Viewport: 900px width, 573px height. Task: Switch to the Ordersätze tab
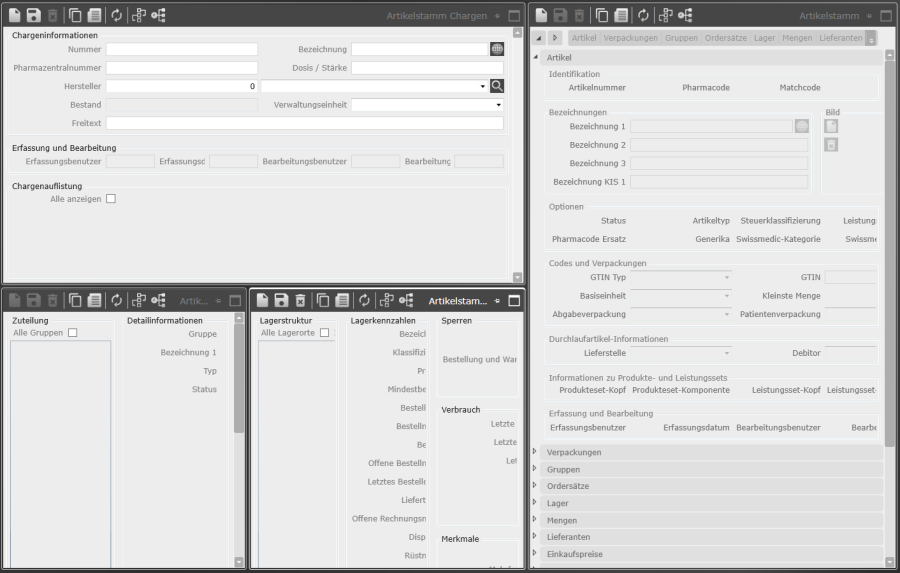pyautogui.click(x=724, y=38)
